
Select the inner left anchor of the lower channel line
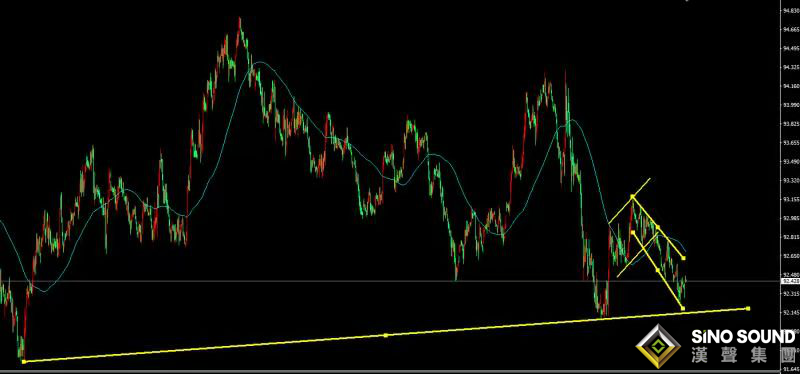coord(633,232)
